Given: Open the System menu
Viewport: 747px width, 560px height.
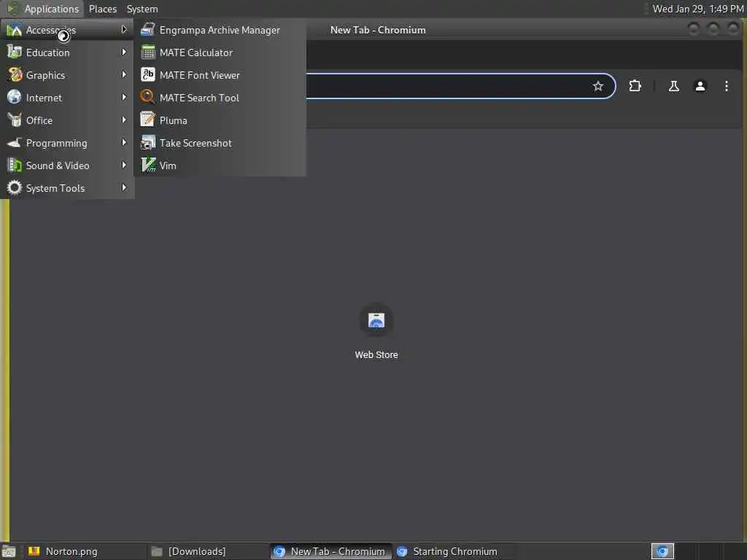Looking at the screenshot, I should tap(142, 9).
